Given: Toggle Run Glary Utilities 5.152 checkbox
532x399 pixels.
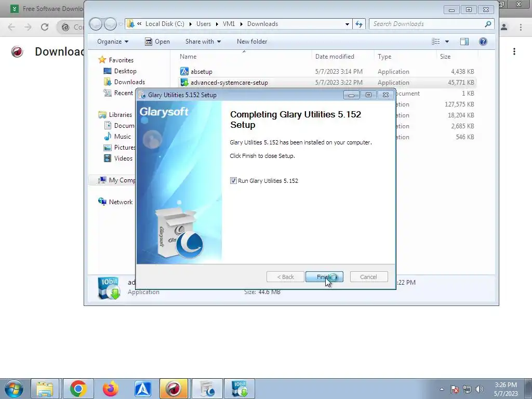Looking at the screenshot, I should click(233, 180).
